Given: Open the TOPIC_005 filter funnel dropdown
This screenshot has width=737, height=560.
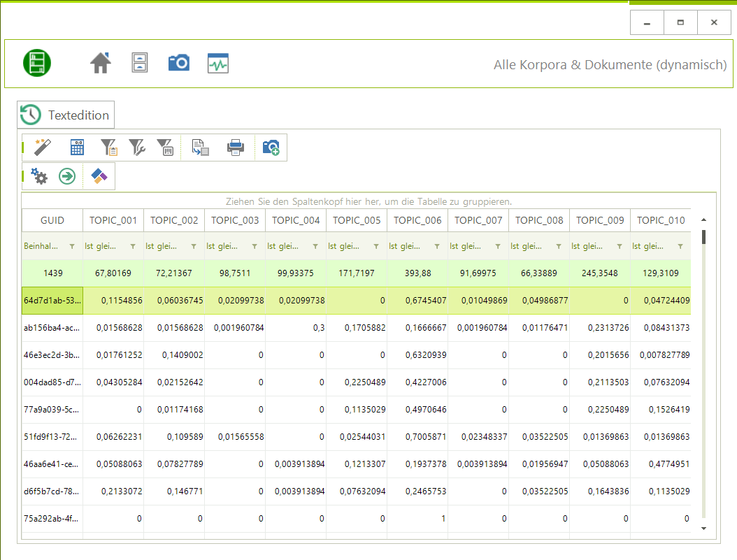Looking at the screenshot, I should (376, 246).
